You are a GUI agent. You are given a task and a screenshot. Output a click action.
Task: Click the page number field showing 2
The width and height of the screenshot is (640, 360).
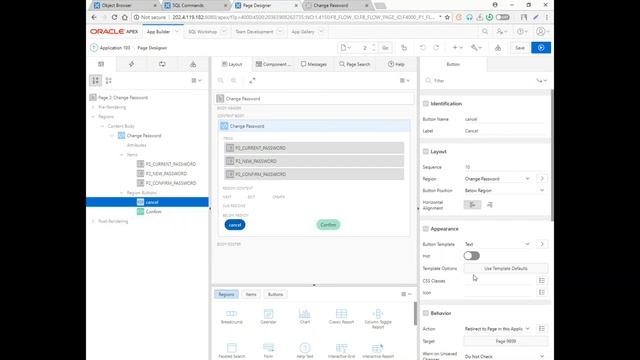pyautogui.click(x=363, y=48)
